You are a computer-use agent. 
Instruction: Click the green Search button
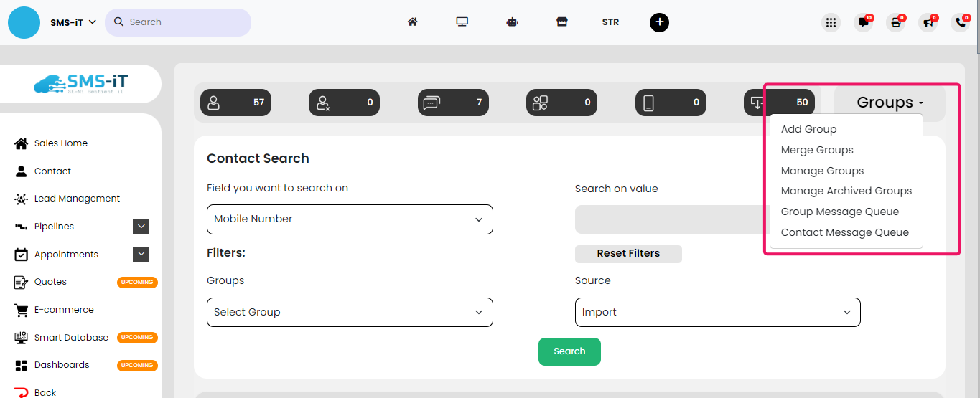(x=569, y=351)
